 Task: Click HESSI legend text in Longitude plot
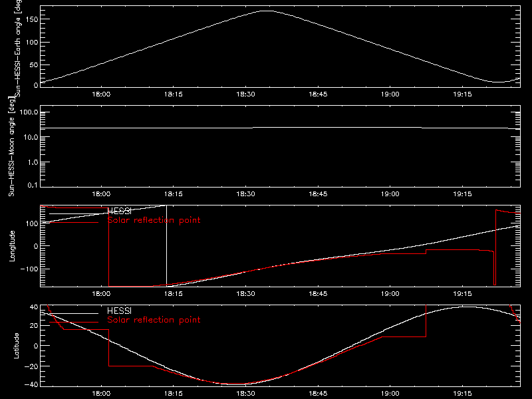pos(119,211)
